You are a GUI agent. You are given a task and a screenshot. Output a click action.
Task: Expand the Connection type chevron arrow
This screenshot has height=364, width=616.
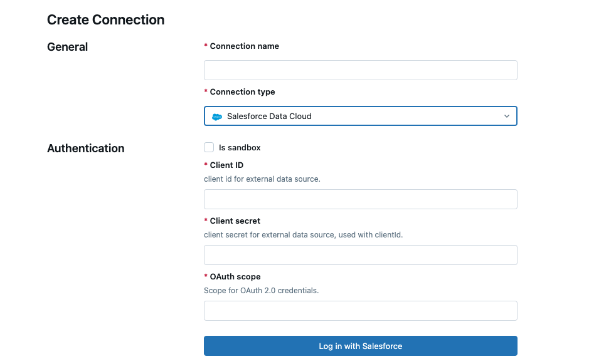coord(507,117)
